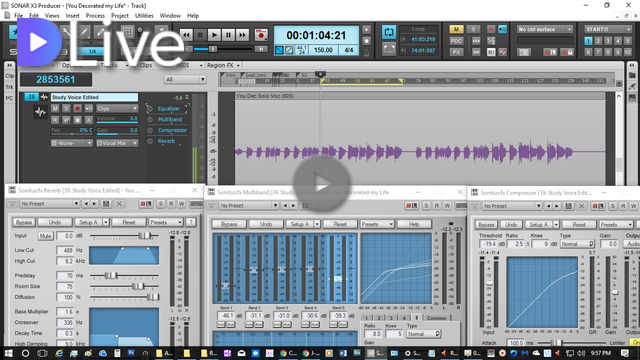The height and width of the screenshot is (360, 640).
Task: Start playback with the transport Play button
Action: pyautogui.click(x=214, y=35)
